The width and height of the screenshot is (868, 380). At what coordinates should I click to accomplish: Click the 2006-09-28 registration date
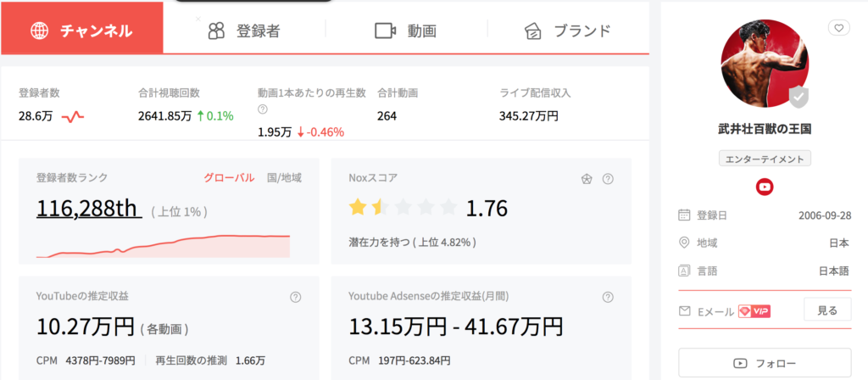pos(825,215)
